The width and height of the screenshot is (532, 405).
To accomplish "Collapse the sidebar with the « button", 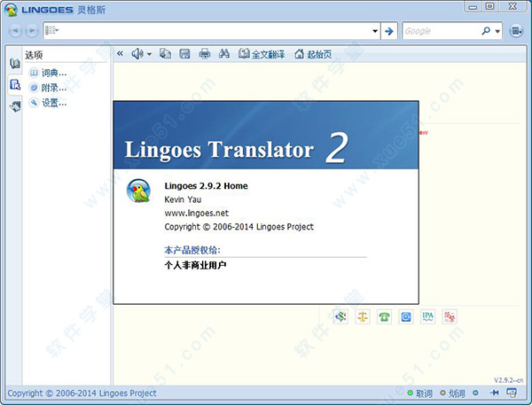I will pos(120,53).
